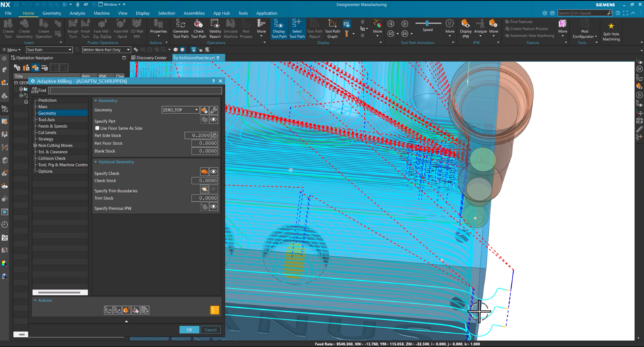This screenshot has height=347, width=644.
Task: Click Generate Tool Path icon in ribbon
Action: [x=181, y=28]
